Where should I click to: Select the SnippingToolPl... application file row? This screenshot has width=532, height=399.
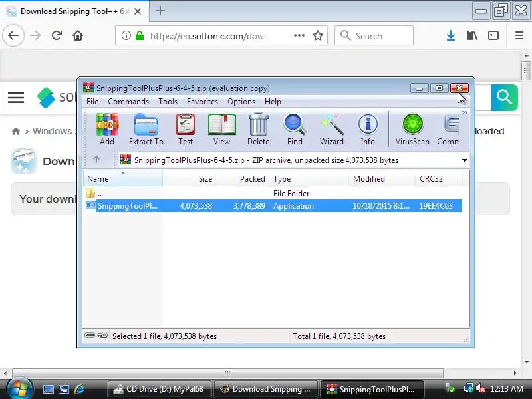[x=273, y=206]
